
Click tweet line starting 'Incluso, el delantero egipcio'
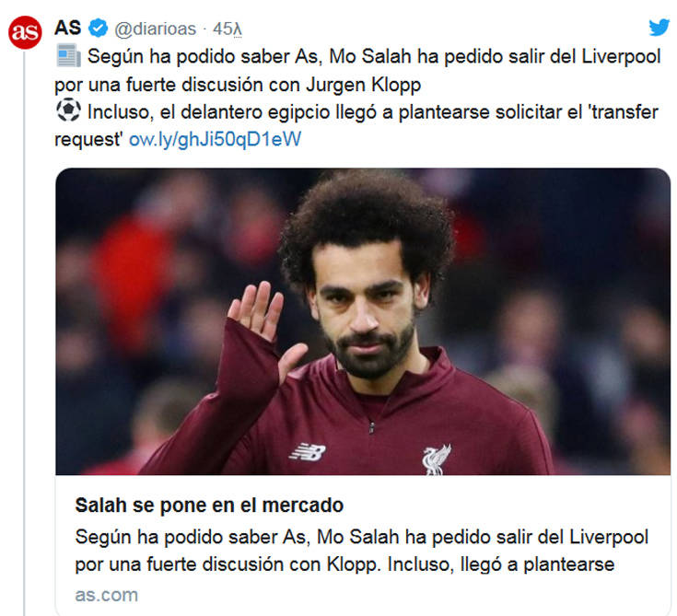[x=373, y=112]
